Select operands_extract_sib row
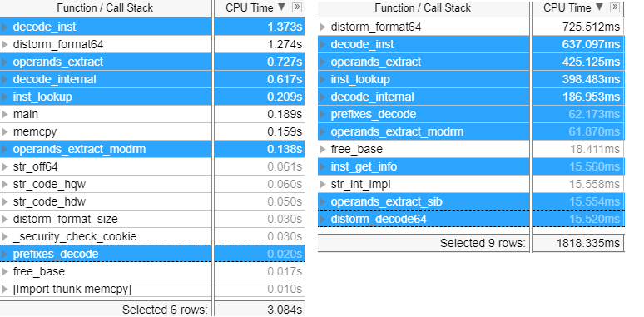This screenshot has height=317, width=644. pyautogui.click(x=471, y=201)
